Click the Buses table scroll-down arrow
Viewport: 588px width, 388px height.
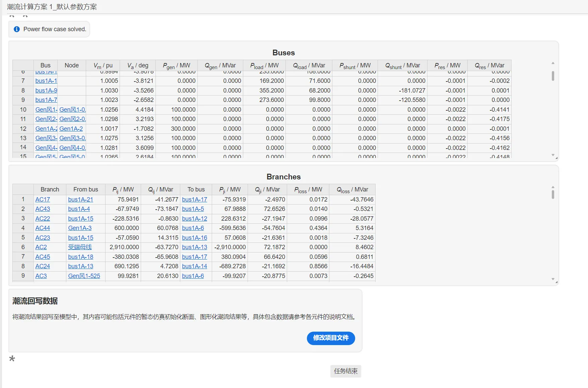(x=553, y=155)
